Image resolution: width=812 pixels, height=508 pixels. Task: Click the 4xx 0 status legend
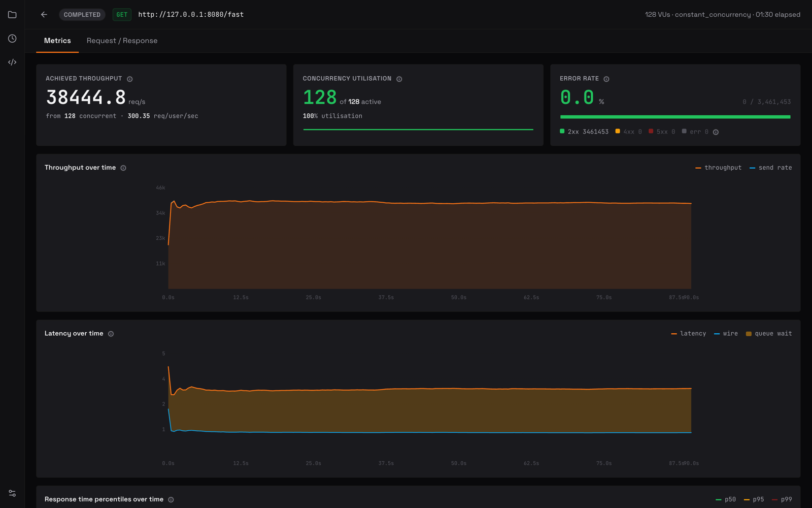629,132
